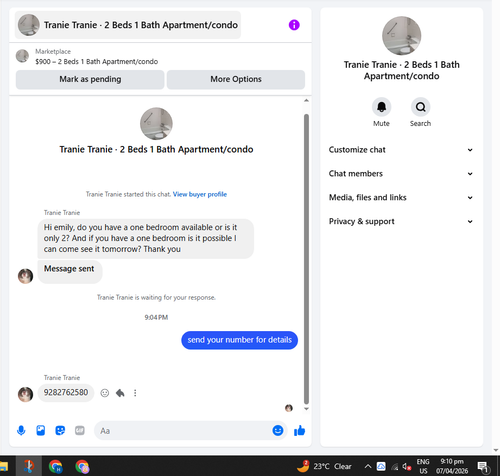
Task: Open clock and date 9:10 pm in taskbar
Action: click(x=452, y=466)
